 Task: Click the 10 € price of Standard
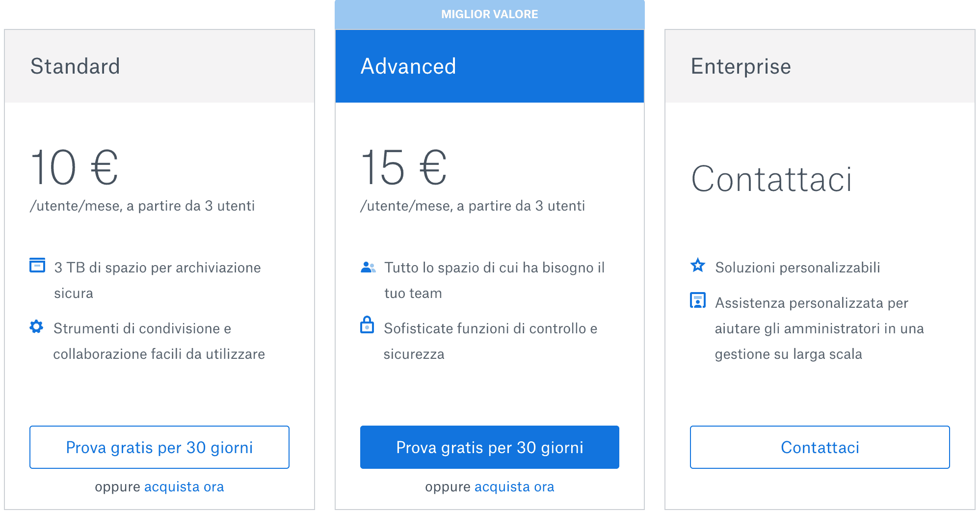click(x=75, y=168)
